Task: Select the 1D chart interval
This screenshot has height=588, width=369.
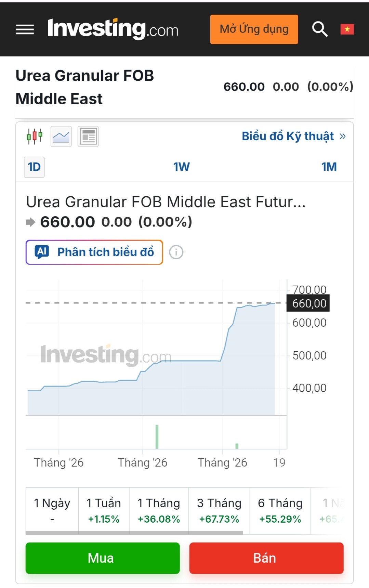Action: tap(34, 167)
